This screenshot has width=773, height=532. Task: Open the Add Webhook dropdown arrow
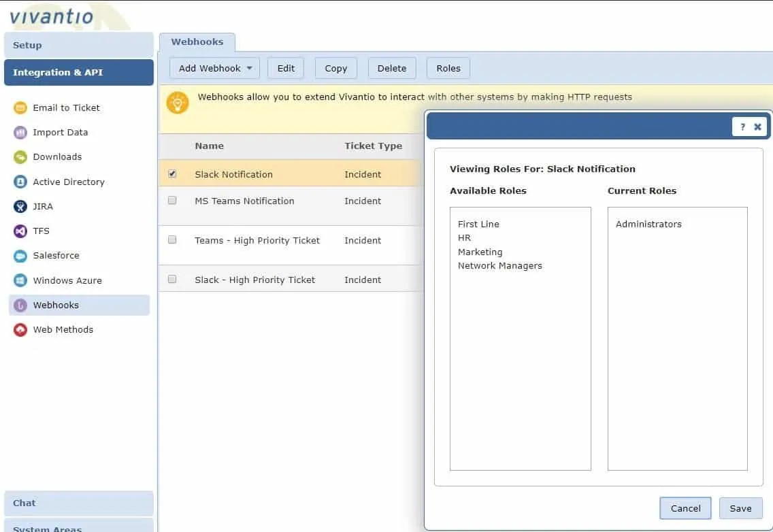(250, 68)
